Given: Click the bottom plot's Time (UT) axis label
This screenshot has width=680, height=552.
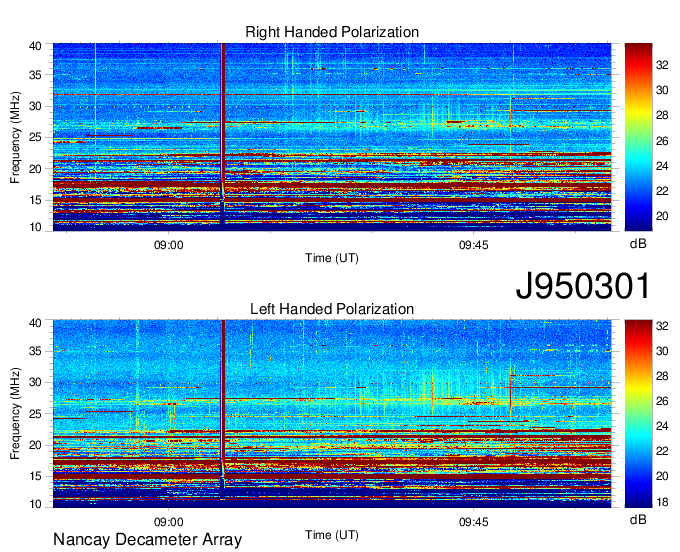Looking at the screenshot, I should (332, 535).
